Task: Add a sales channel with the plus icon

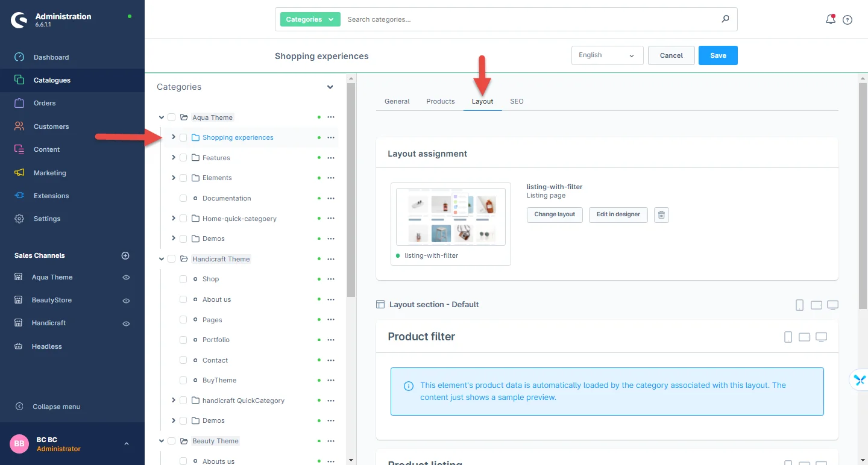Action: coord(125,255)
